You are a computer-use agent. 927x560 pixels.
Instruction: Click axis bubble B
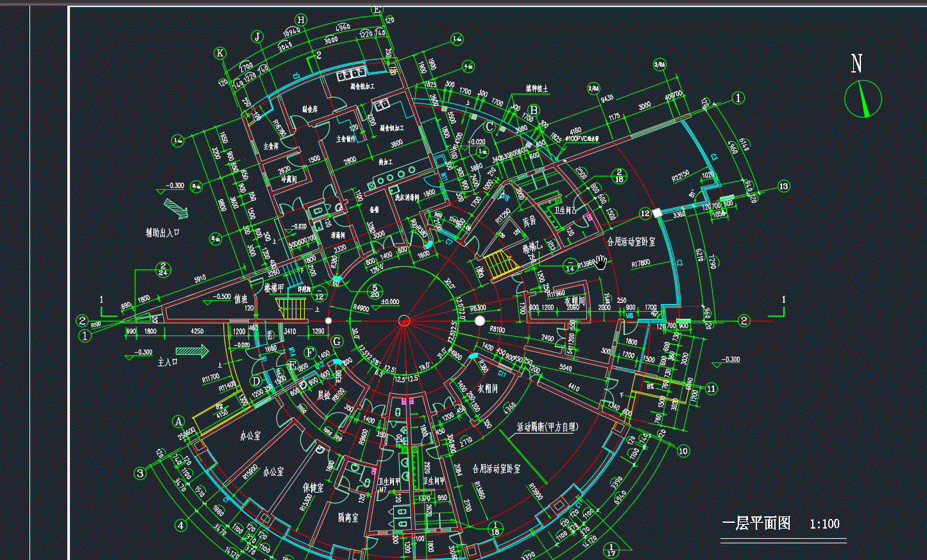[534, 110]
